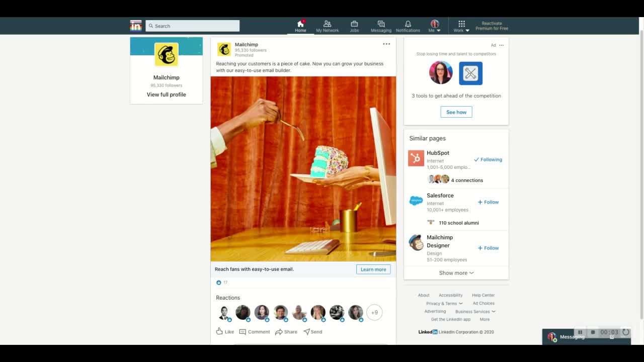Open the Notifications bell
The image size is (644, 362).
(x=408, y=24)
